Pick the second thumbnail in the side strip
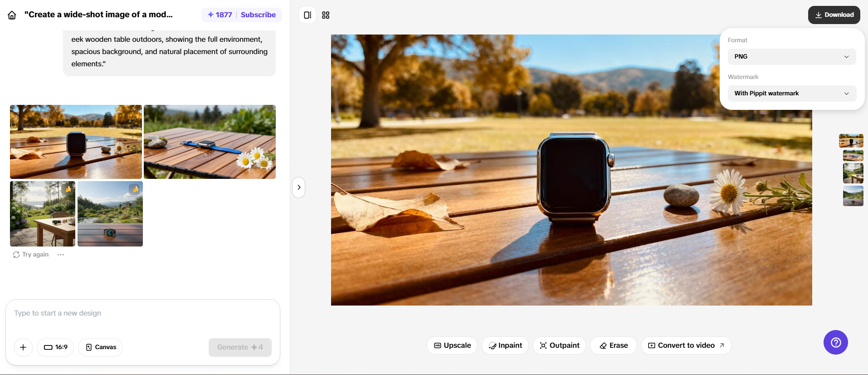 (x=853, y=156)
